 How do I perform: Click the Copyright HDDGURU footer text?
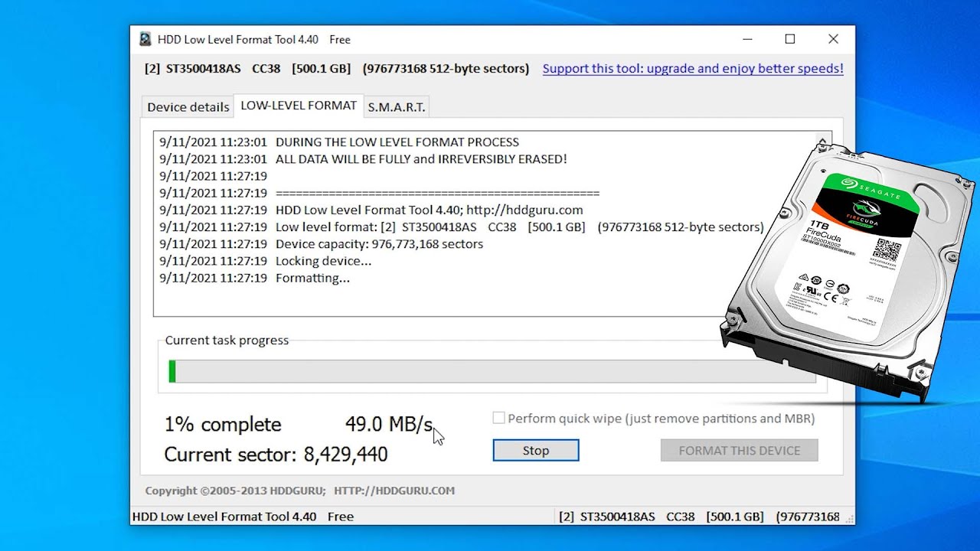(300, 491)
